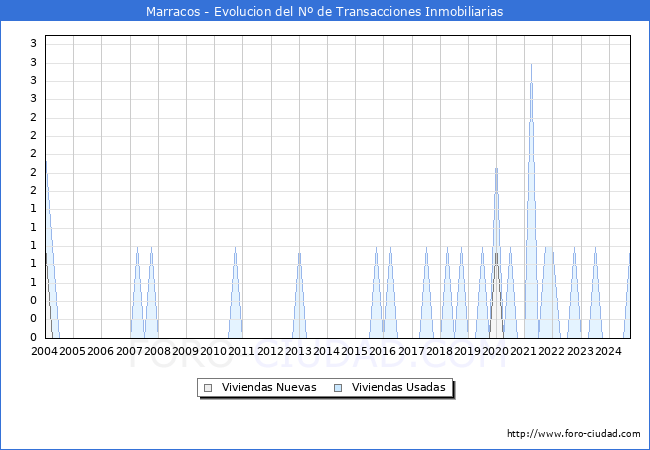Click the 2018 x-axis label
The height and width of the screenshot is (450, 650).
pos(439,351)
